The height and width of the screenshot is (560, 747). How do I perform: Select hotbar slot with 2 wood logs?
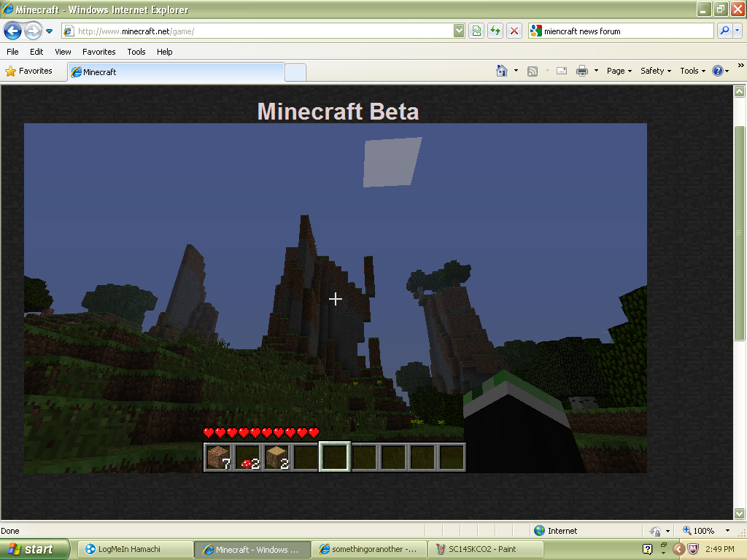coord(276,457)
